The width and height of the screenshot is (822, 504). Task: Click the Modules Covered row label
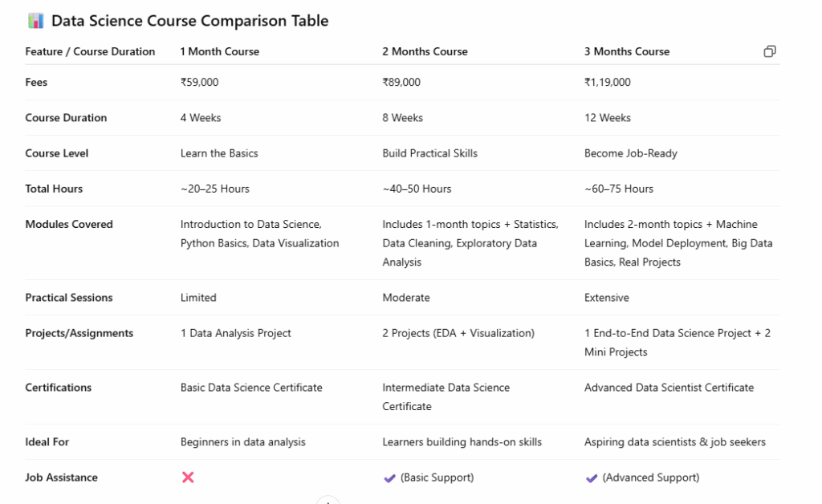coord(69,224)
